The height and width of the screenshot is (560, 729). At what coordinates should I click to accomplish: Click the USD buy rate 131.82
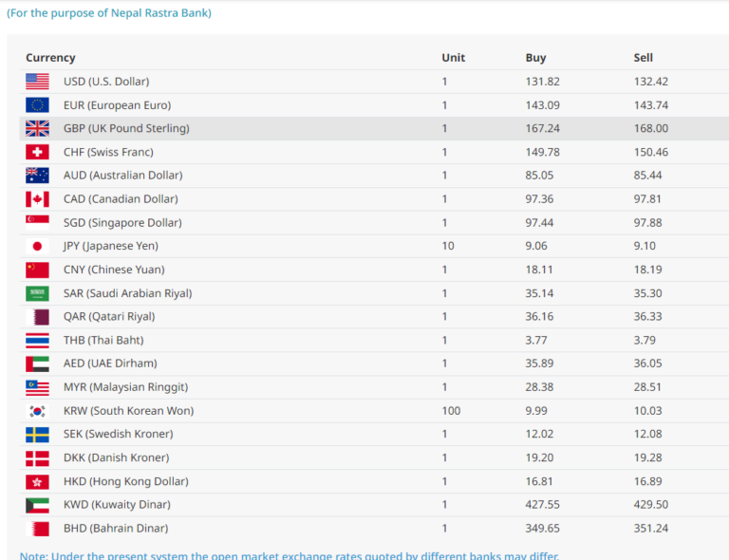click(x=543, y=82)
